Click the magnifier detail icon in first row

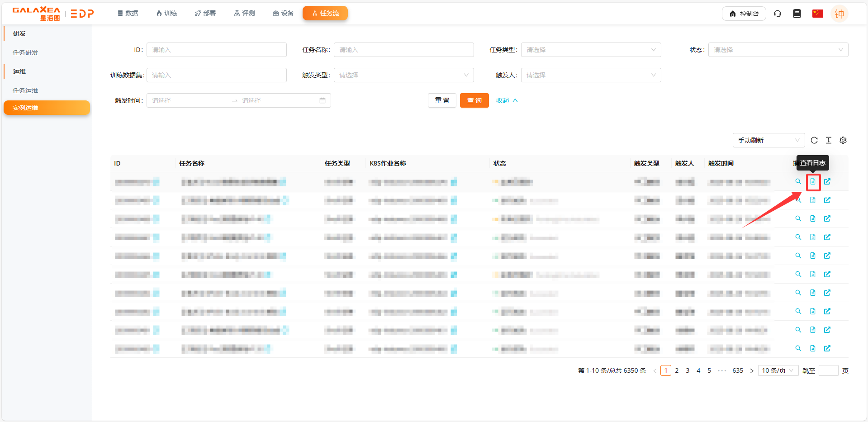[798, 182]
